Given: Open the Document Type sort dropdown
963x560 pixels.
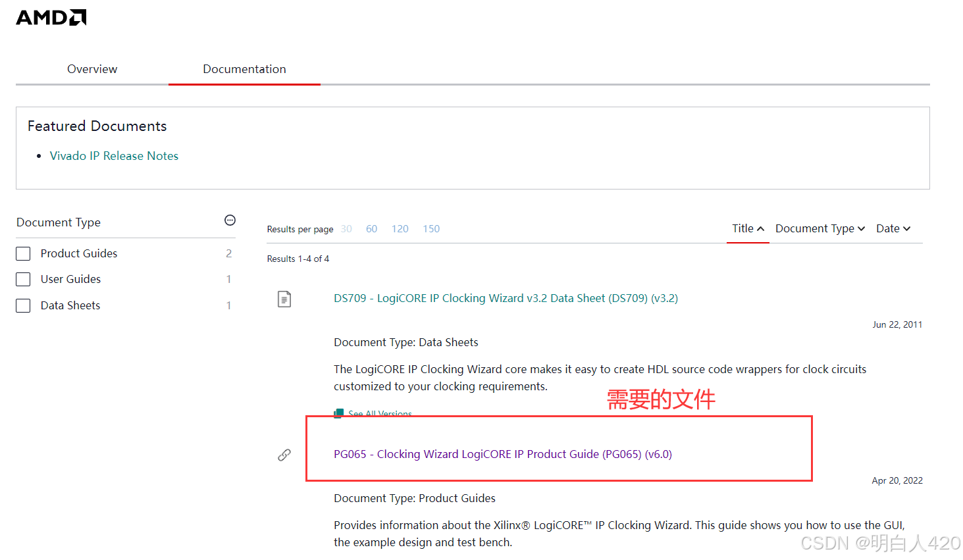Looking at the screenshot, I should [820, 228].
